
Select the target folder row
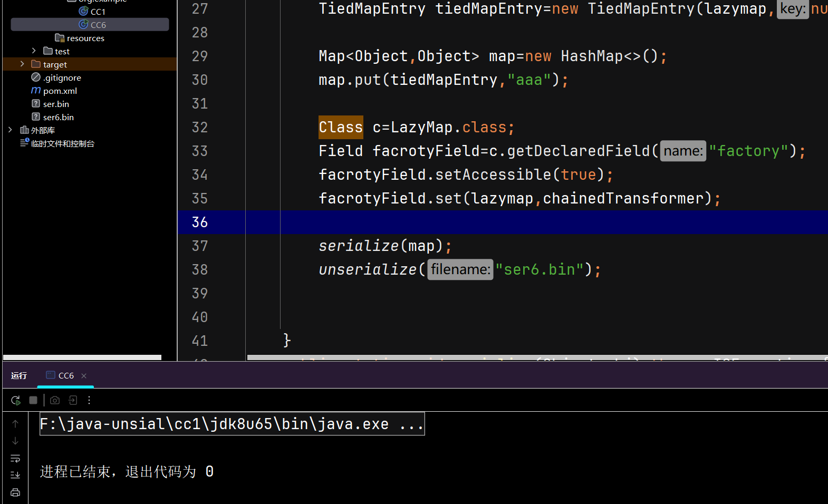pos(90,64)
